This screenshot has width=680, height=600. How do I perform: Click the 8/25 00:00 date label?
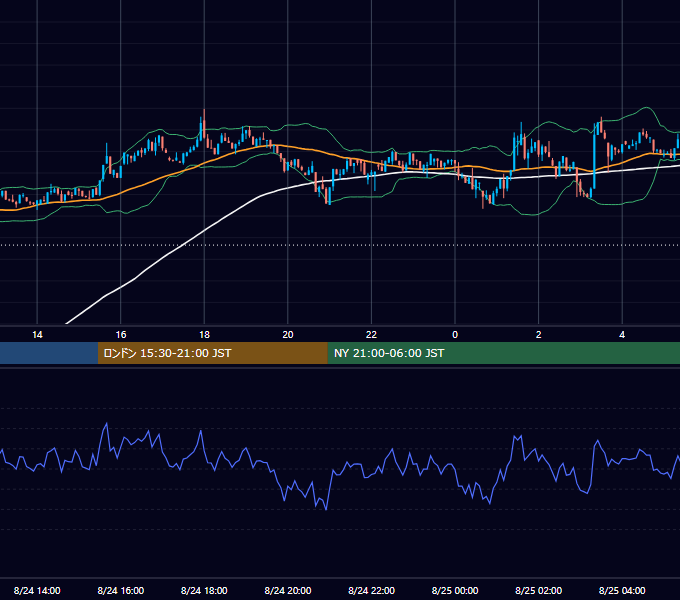[455, 590]
